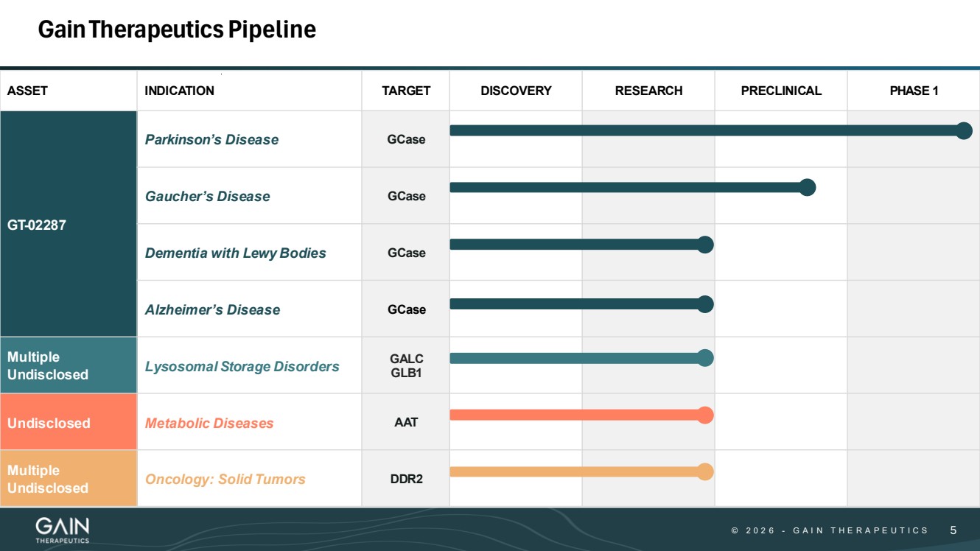Select the Dementia with Lewy Bodies endpoint dot
This screenshot has width=980, height=551.
pyautogui.click(x=705, y=245)
